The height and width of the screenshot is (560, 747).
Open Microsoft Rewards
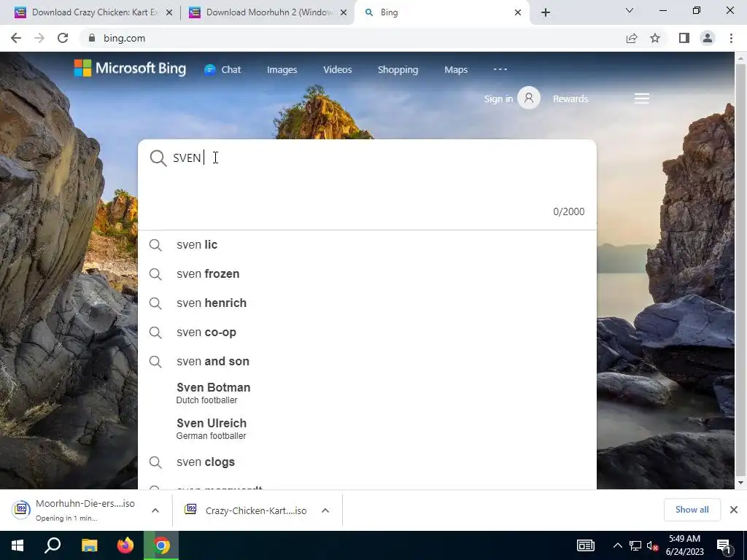[570, 98]
